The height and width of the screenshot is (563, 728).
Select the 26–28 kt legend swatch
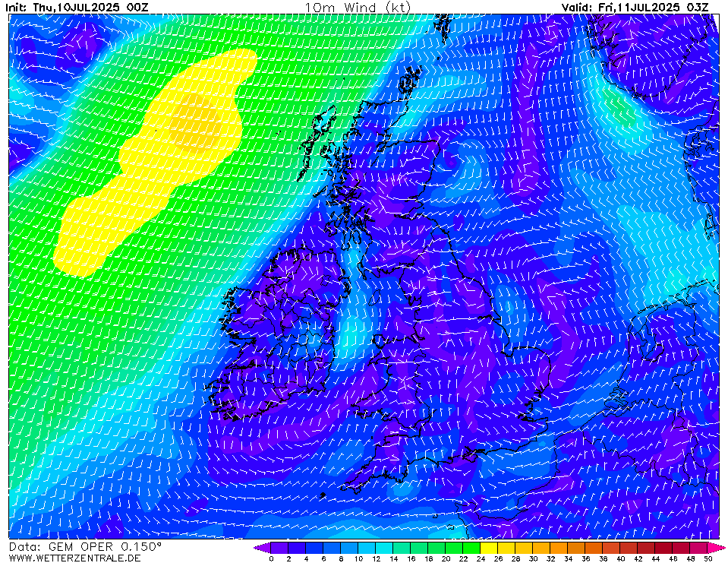(x=506, y=548)
